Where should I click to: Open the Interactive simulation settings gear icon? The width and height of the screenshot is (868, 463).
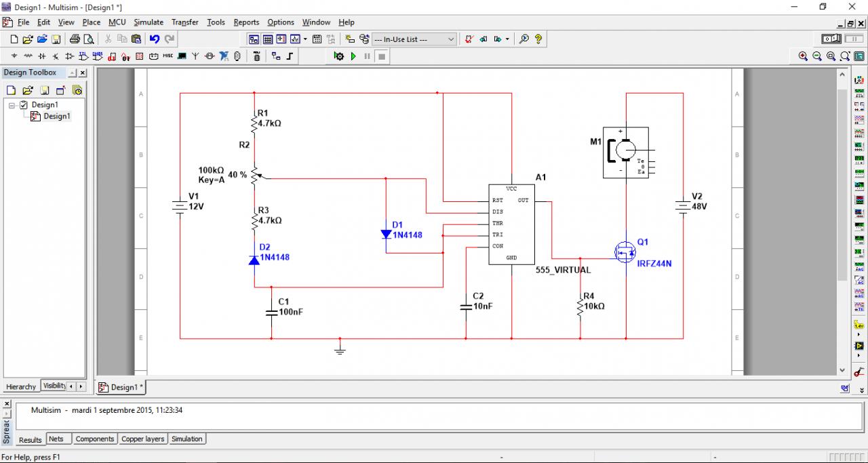point(339,56)
